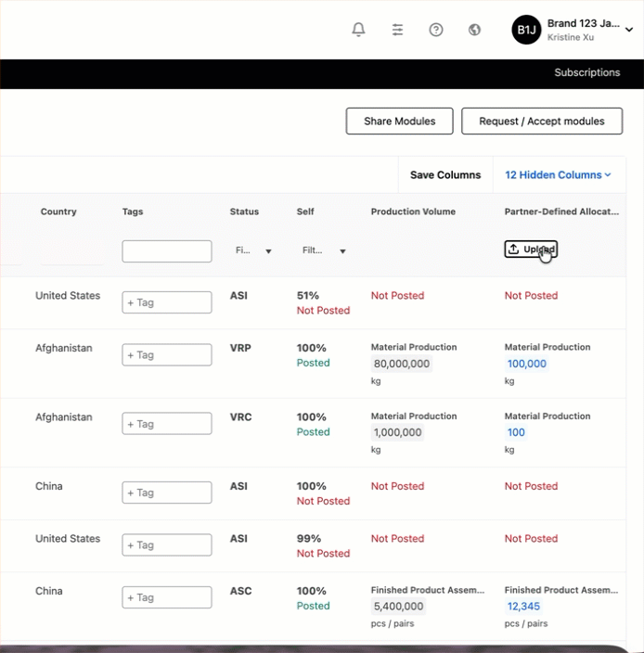This screenshot has width=644, height=653.
Task: Click the 12,345 partner allocation value
Action: (x=523, y=606)
